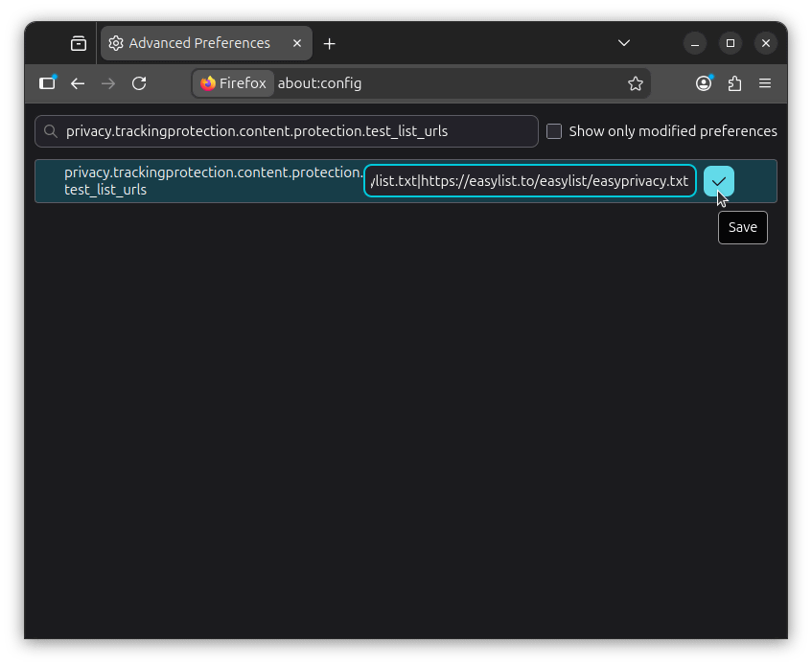Open Firefox View from the tab bar
This screenshot has width=812, height=666.
79,43
